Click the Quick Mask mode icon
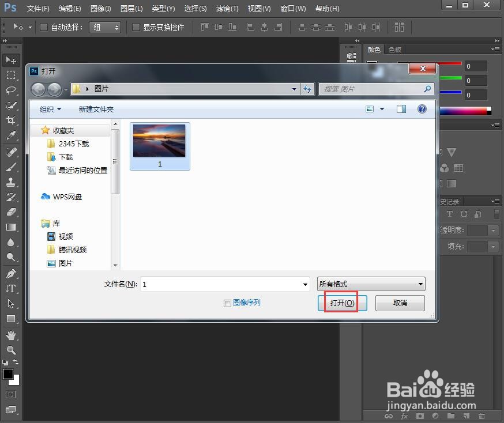This screenshot has width=504, height=423. (x=10, y=394)
